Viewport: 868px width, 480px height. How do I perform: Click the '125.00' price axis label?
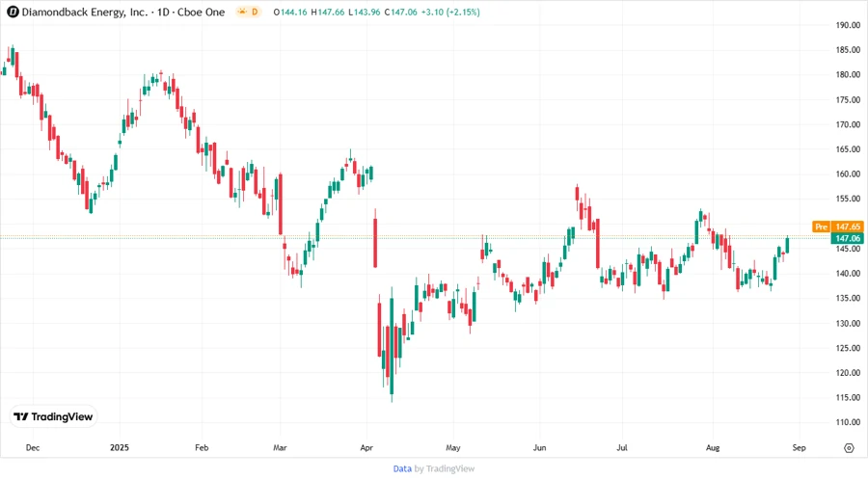tap(848, 348)
